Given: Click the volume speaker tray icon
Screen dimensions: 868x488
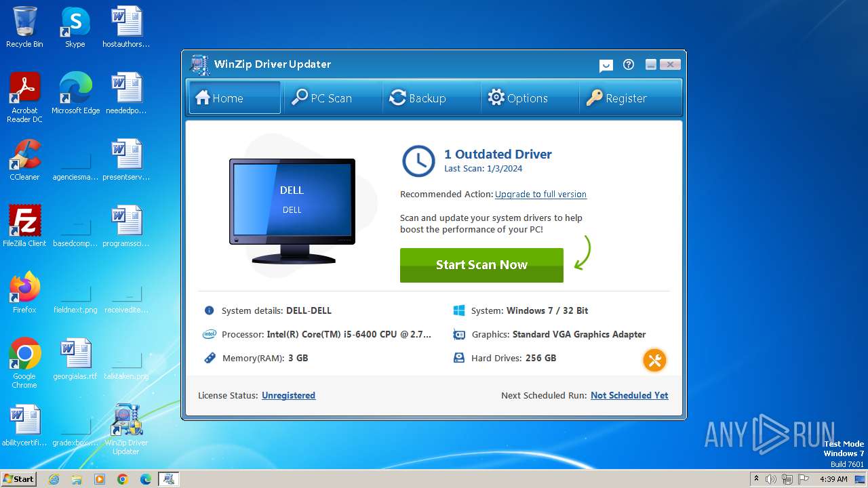Looking at the screenshot, I should [x=771, y=479].
